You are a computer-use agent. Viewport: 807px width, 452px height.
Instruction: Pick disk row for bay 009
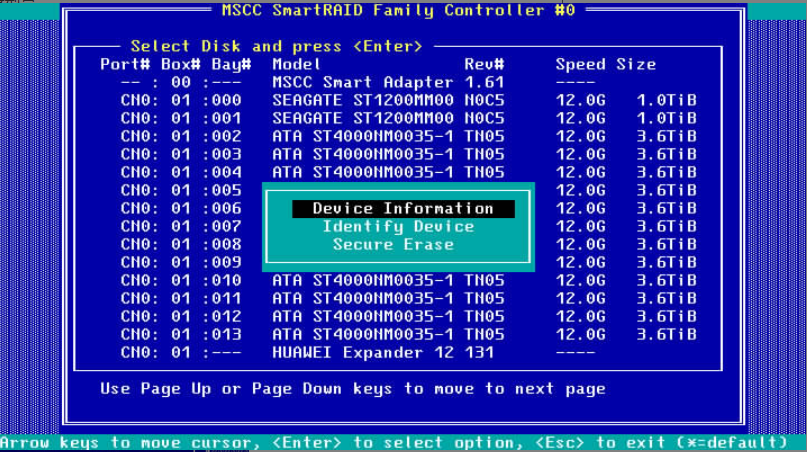pyautogui.click(x=181, y=263)
